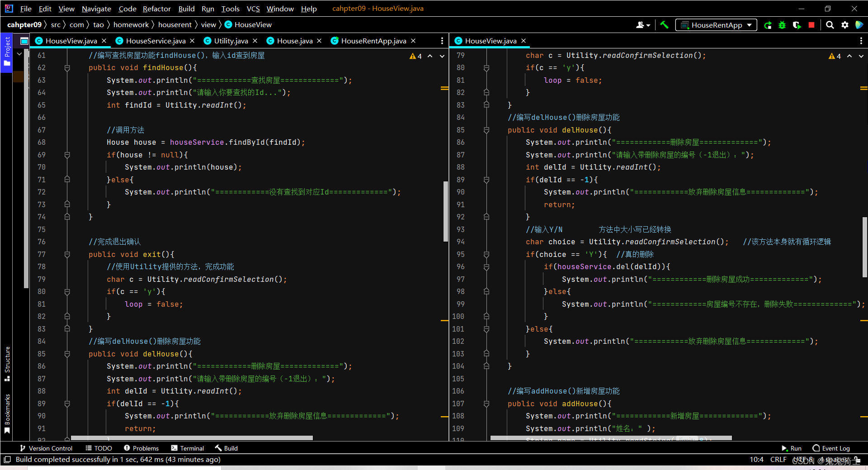Click the left editor vertical scrollbar thumb
This screenshot has height=470, width=868.
[x=445, y=211]
